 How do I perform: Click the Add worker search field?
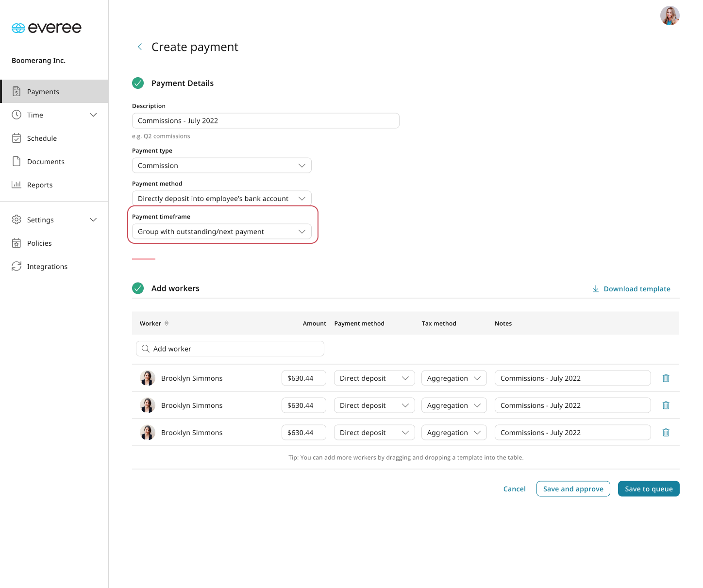pos(230,348)
